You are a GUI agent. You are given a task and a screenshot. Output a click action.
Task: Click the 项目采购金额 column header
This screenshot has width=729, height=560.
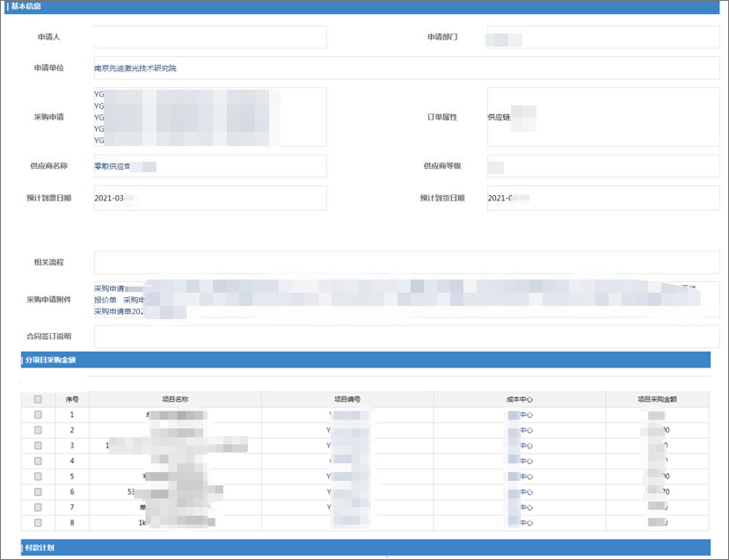point(657,399)
